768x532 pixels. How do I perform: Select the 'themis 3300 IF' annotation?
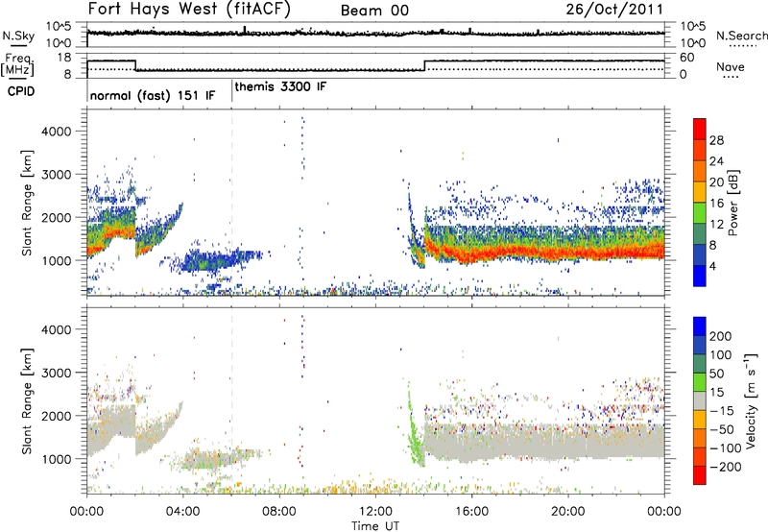[280, 87]
